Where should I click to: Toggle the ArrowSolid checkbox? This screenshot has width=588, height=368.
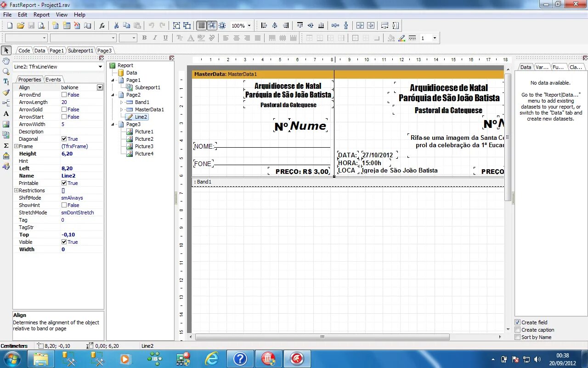point(64,109)
